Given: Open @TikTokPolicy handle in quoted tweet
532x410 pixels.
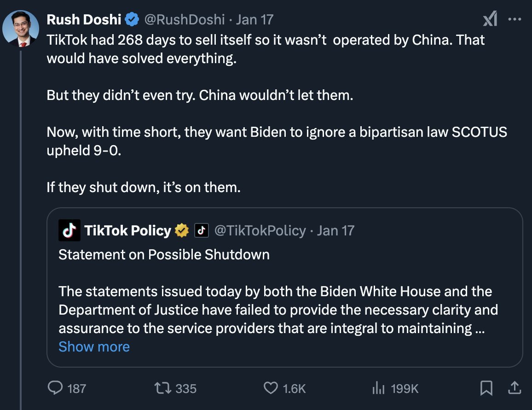Looking at the screenshot, I should click(260, 230).
